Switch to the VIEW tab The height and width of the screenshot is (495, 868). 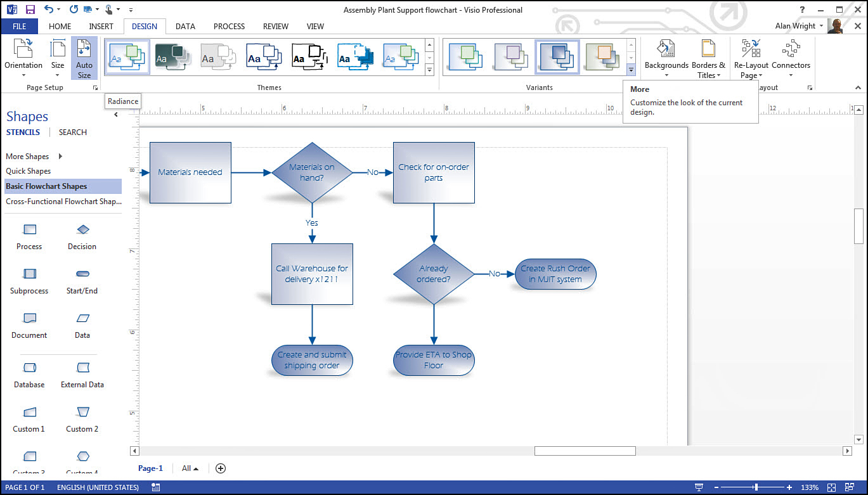pos(315,27)
